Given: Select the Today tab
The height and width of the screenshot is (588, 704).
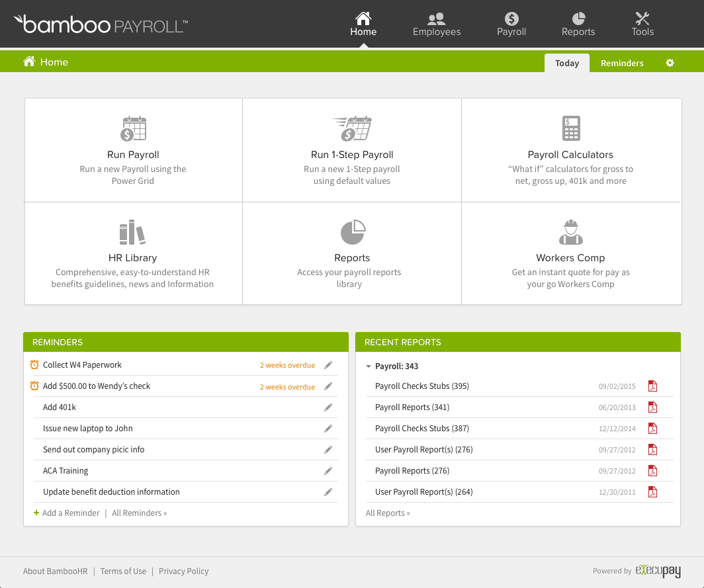Looking at the screenshot, I should pyautogui.click(x=566, y=63).
